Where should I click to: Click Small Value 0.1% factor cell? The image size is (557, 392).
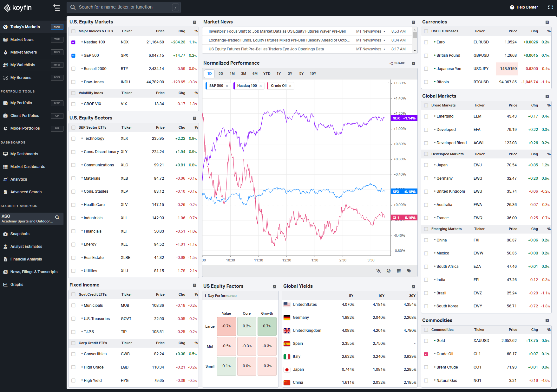pyautogui.click(x=226, y=366)
